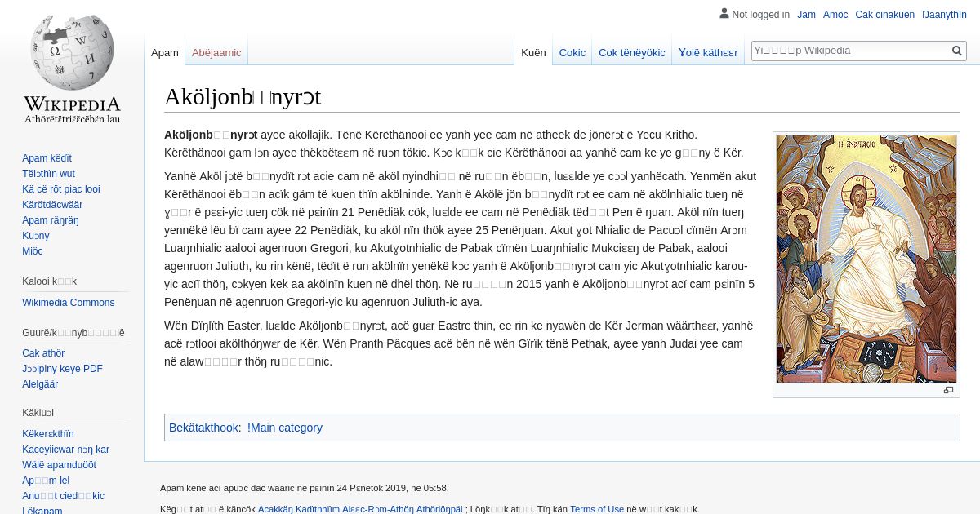This screenshot has height=514, width=980.
Task: Open Alelgäär sidebar link
Action: 40,384
